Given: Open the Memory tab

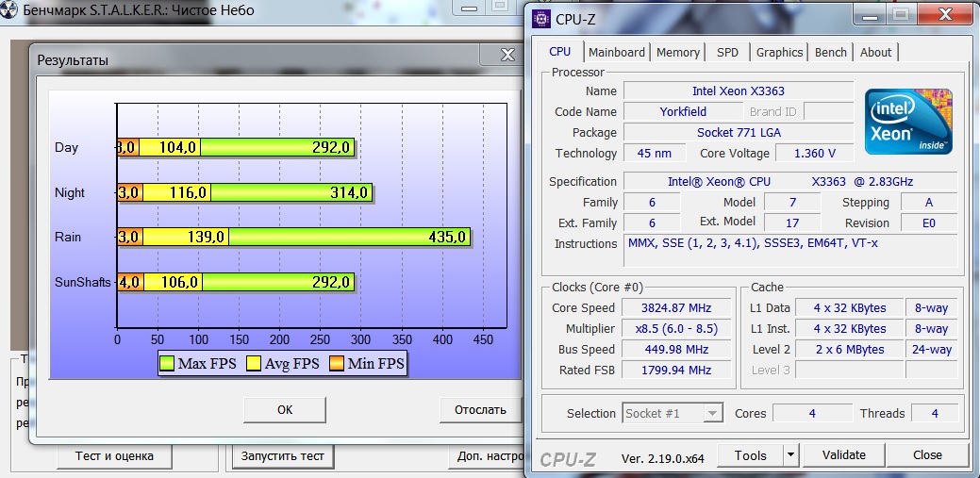Looking at the screenshot, I should (678, 53).
